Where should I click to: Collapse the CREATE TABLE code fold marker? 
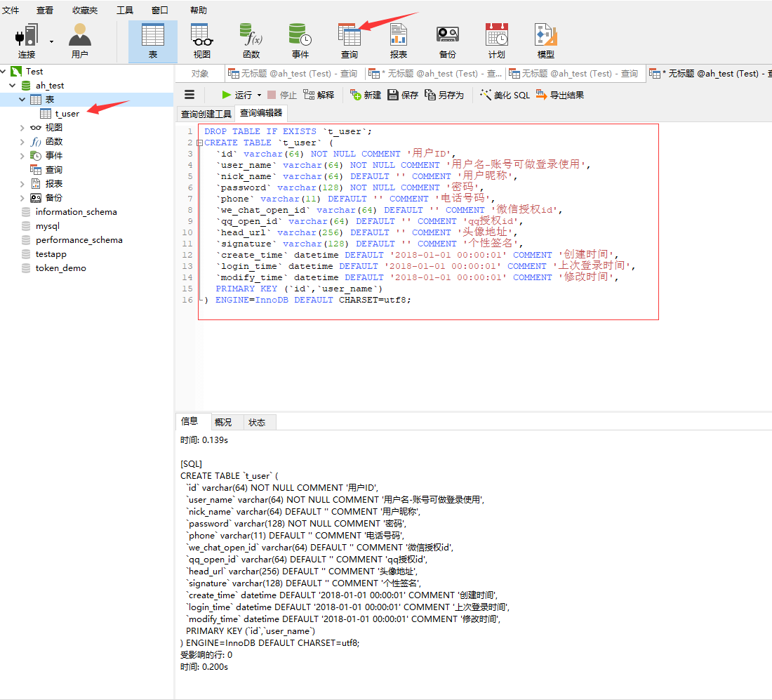pyautogui.click(x=200, y=143)
